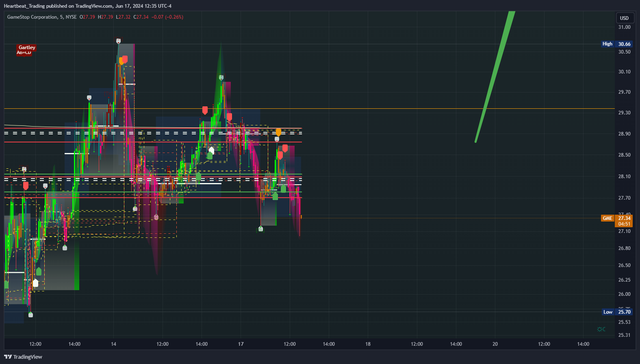Open the USD currency selector
The height and width of the screenshot is (364, 640).
[625, 18]
